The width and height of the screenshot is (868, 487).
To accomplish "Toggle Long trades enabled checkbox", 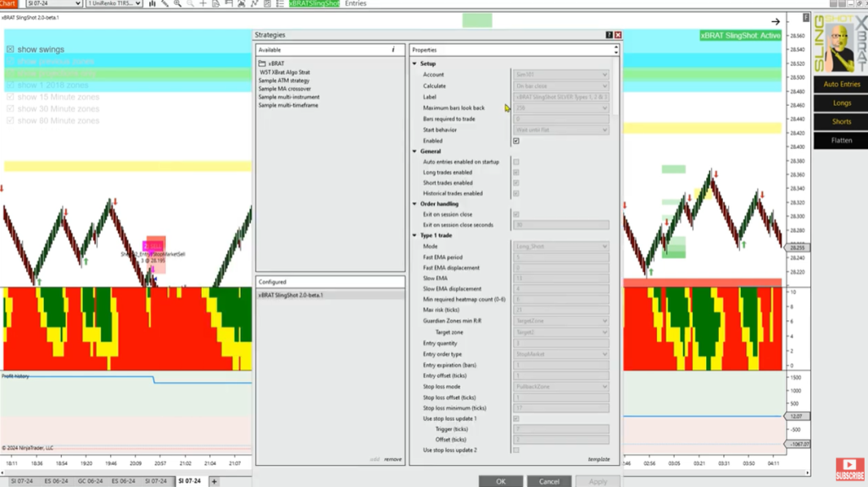I will pos(516,173).
